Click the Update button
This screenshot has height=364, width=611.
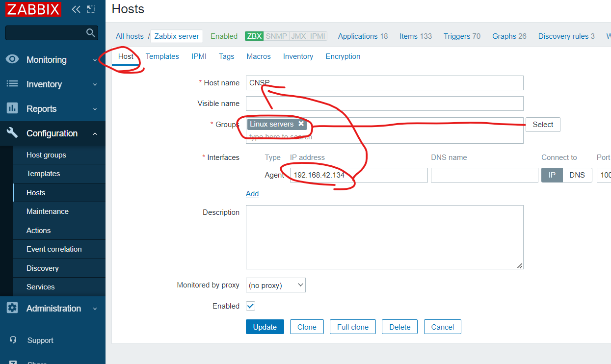click(265, 327)
